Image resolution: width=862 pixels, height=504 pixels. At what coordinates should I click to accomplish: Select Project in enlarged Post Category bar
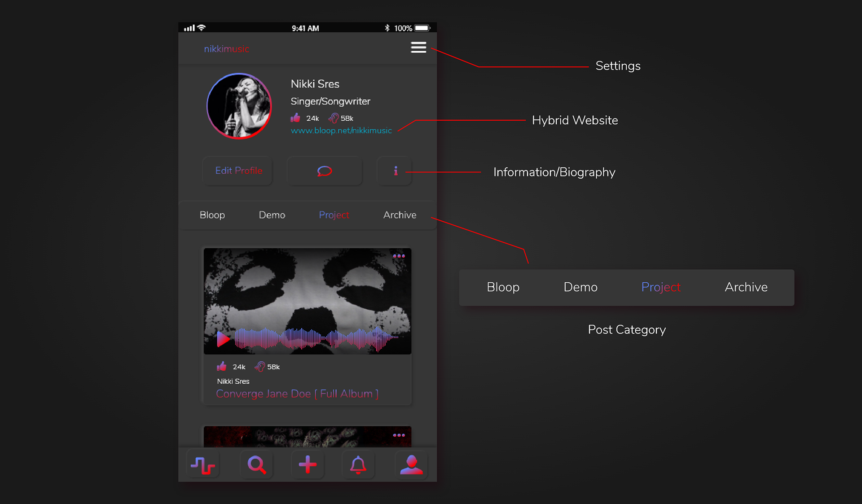click(x=661, y=287)
